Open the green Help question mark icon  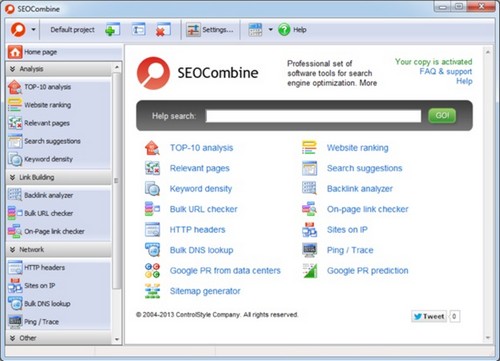tap(284, 30)
